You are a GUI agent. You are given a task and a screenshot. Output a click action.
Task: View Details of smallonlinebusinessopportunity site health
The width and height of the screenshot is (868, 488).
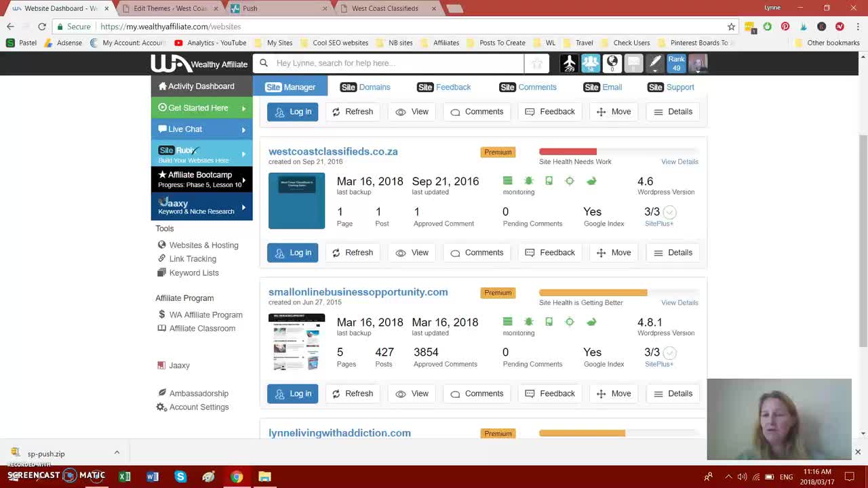point(679,302)
